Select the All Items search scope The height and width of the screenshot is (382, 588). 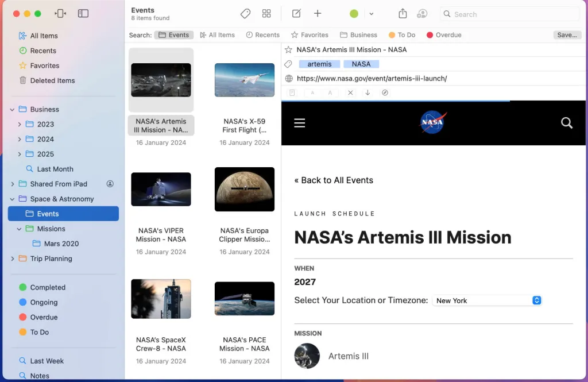[x=218, y=35]
